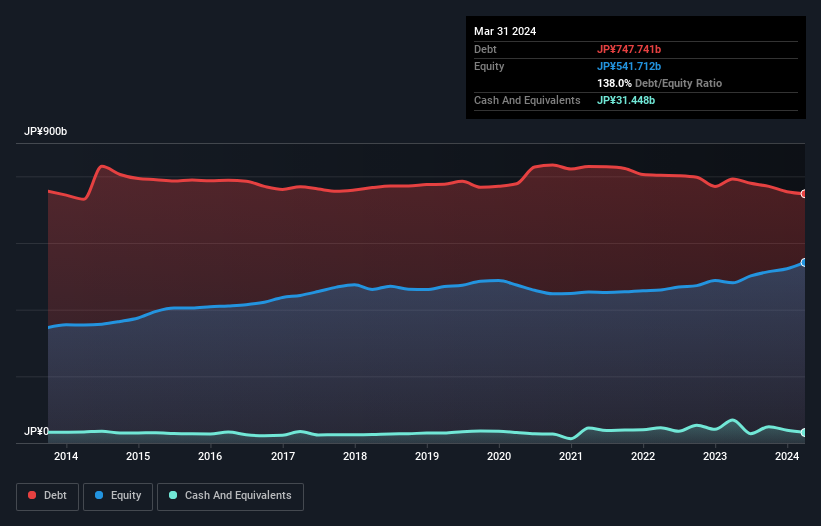Click the 2022 x-axis label

click(x=643, y=456)
